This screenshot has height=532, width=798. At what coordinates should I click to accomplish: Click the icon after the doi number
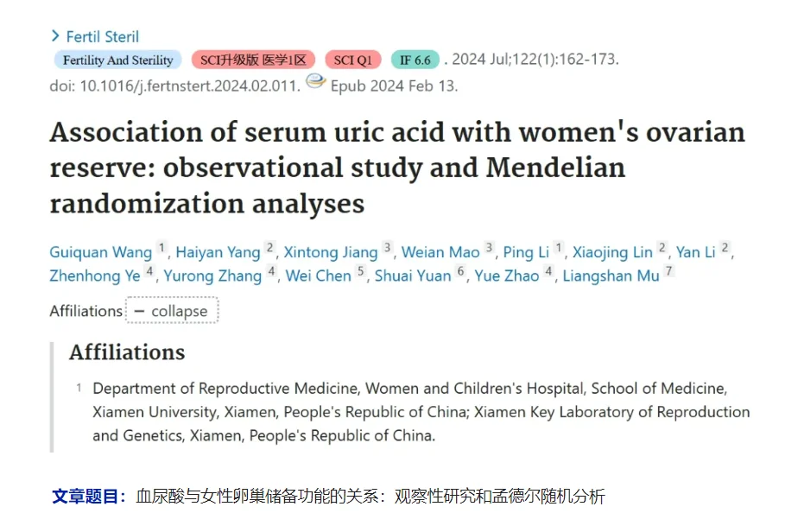[315, 81]
